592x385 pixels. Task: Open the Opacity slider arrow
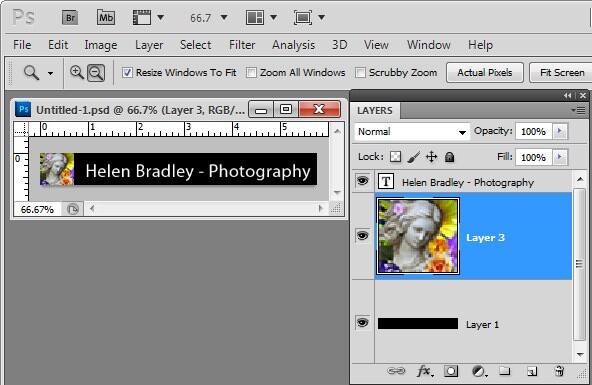(560, 131)
